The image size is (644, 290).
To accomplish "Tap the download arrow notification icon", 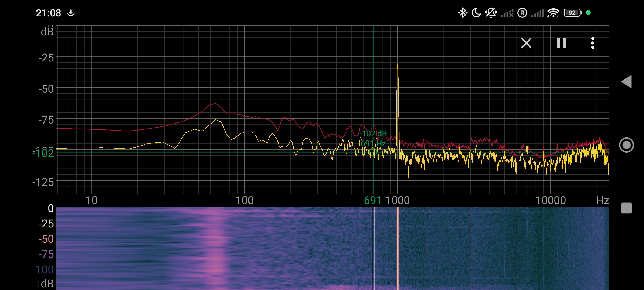I will (71, 13).
